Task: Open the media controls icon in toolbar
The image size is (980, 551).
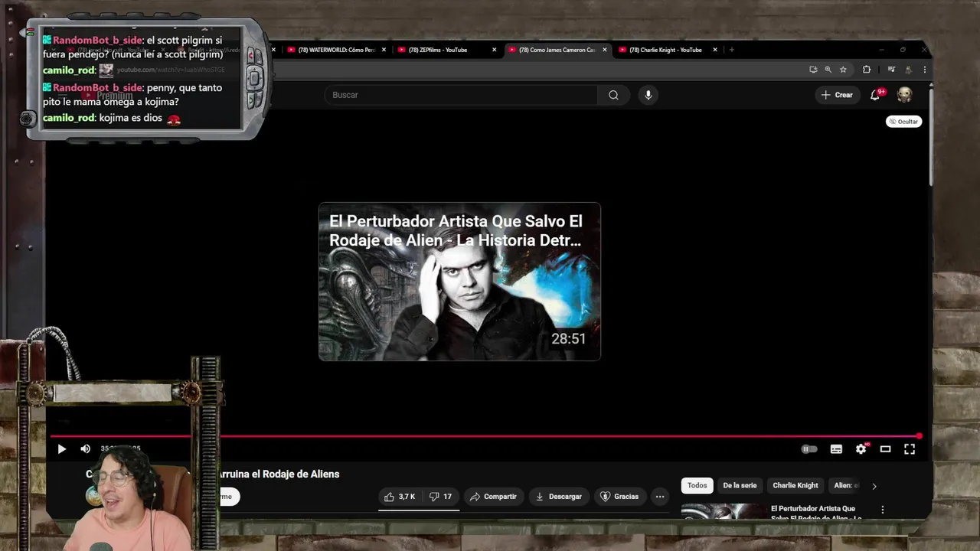Action: (890, 70)
